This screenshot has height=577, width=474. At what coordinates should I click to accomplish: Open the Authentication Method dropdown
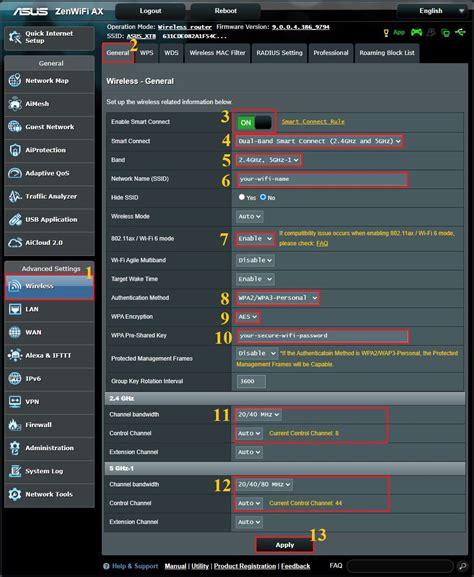277,298
